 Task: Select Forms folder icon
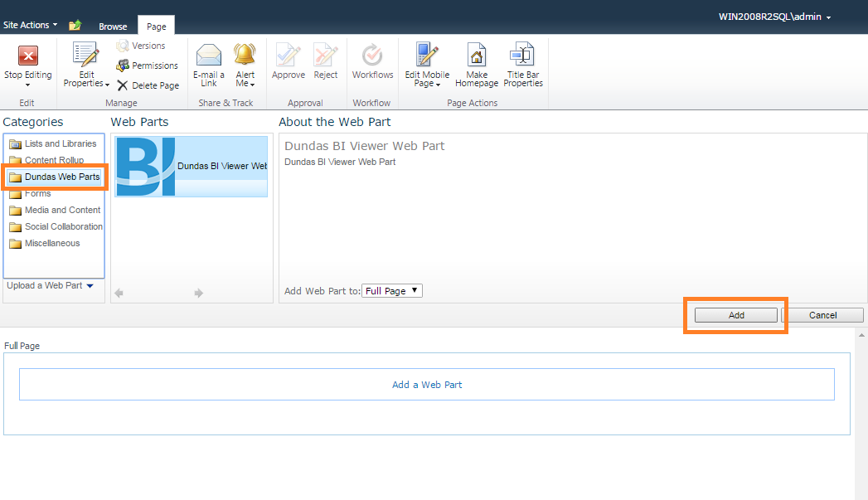click(x=16, y=194)
